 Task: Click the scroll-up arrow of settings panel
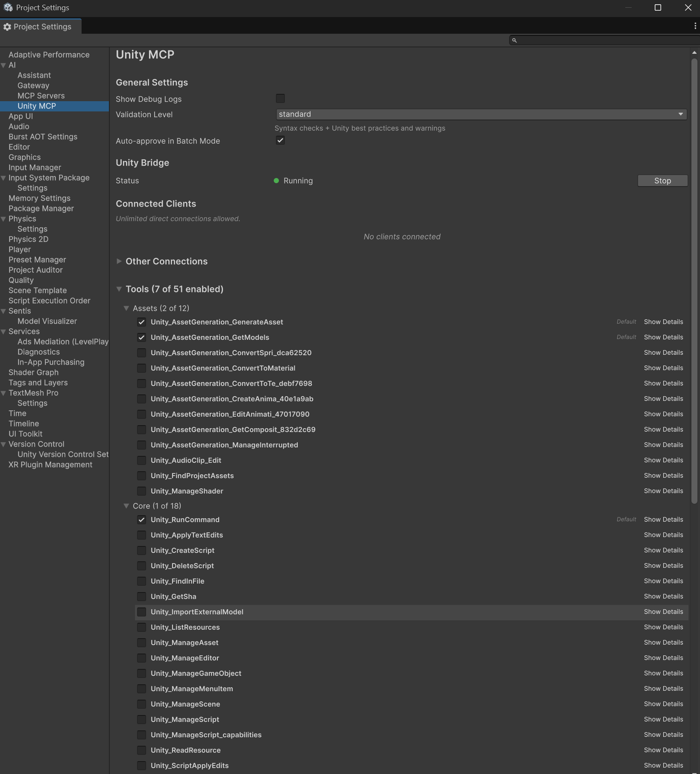click(x=694, y=53)
